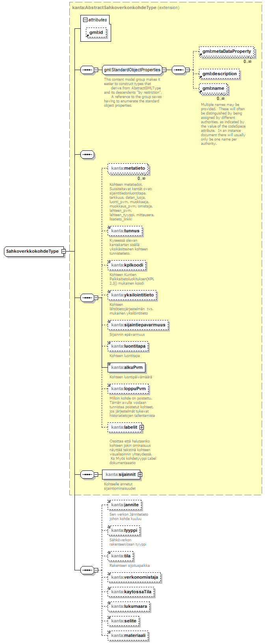Select the kanta:jannite element

coord(125,505)
